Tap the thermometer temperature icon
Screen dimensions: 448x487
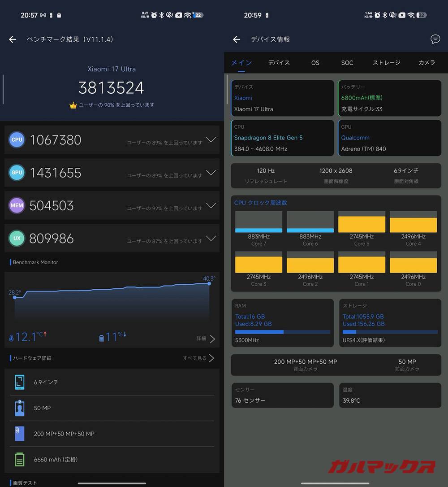click(12, 338)
